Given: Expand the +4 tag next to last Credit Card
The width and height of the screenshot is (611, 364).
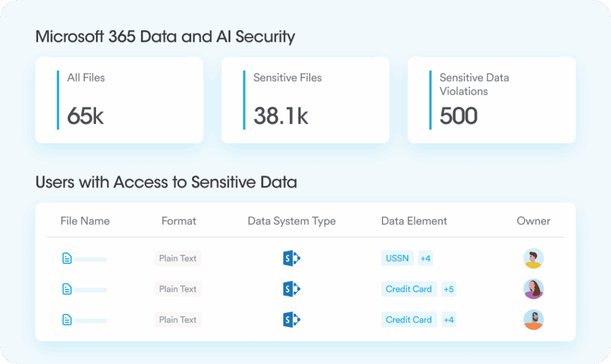Looking at the screenshot, I should point(449,320).
